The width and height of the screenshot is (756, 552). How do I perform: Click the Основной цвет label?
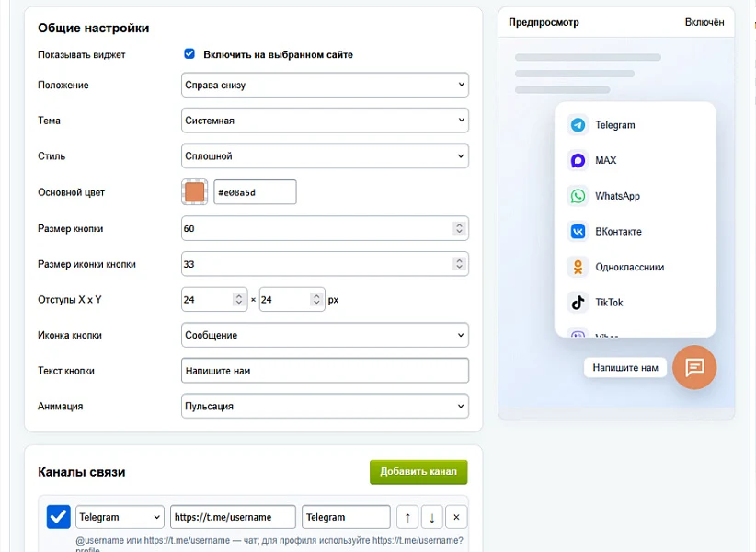(x=72, y=192)
